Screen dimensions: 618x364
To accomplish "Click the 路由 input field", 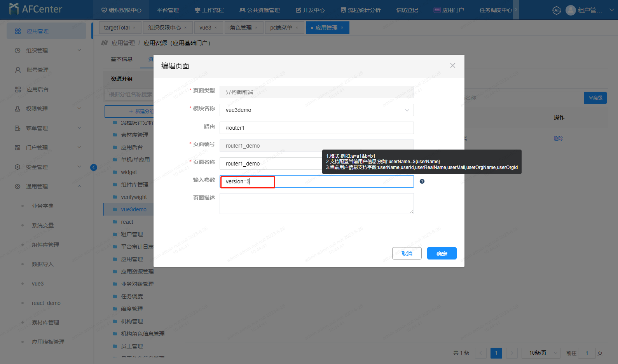I will click(x=316, y=128).
